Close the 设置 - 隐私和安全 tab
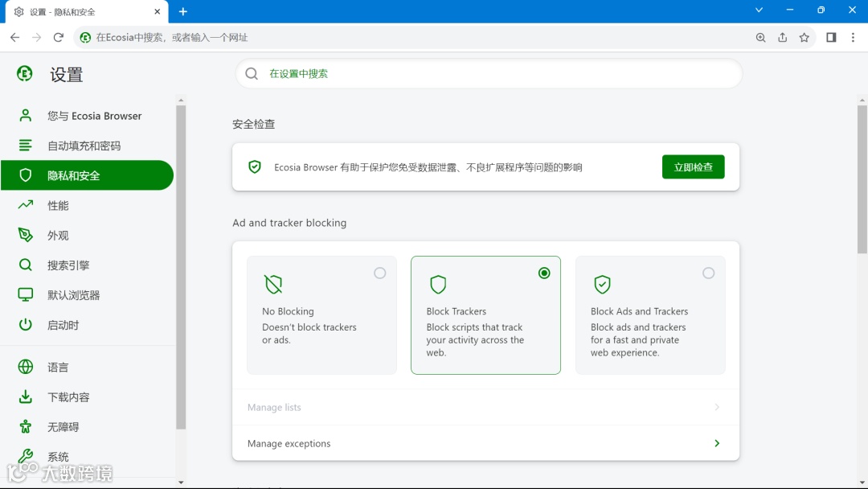This screenshot has width=868, height=489. point(158,11)
